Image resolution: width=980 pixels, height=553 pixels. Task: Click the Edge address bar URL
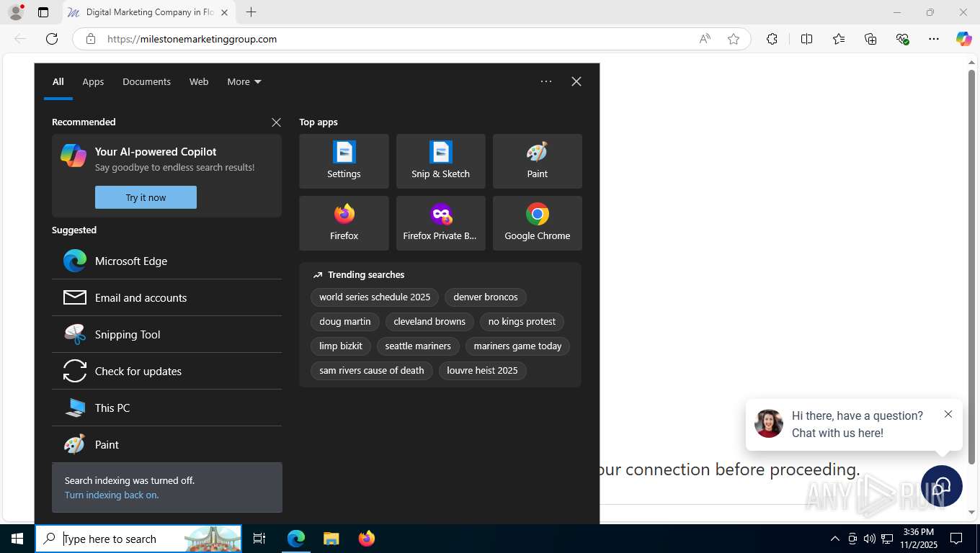pyautogui.click(x=192, y=39)
